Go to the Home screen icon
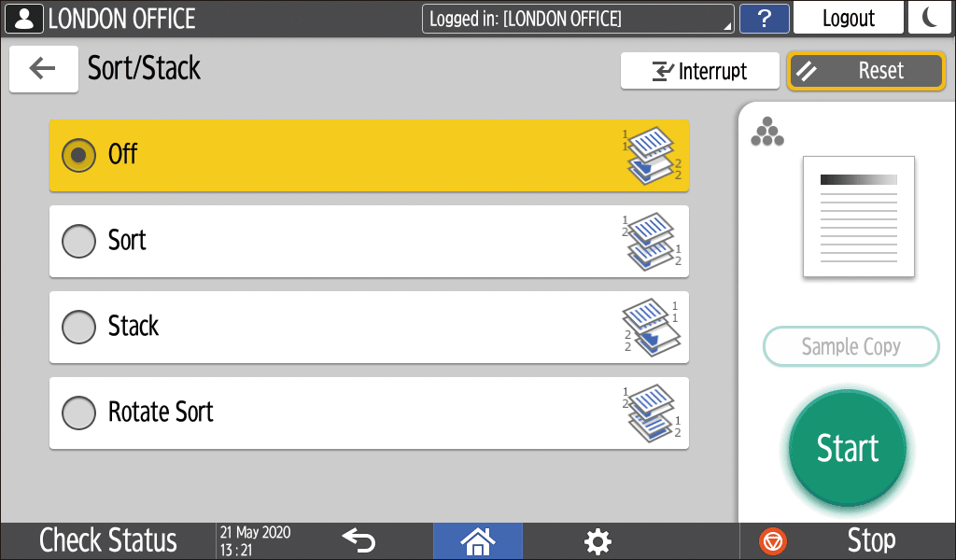 tap(477, 541)
